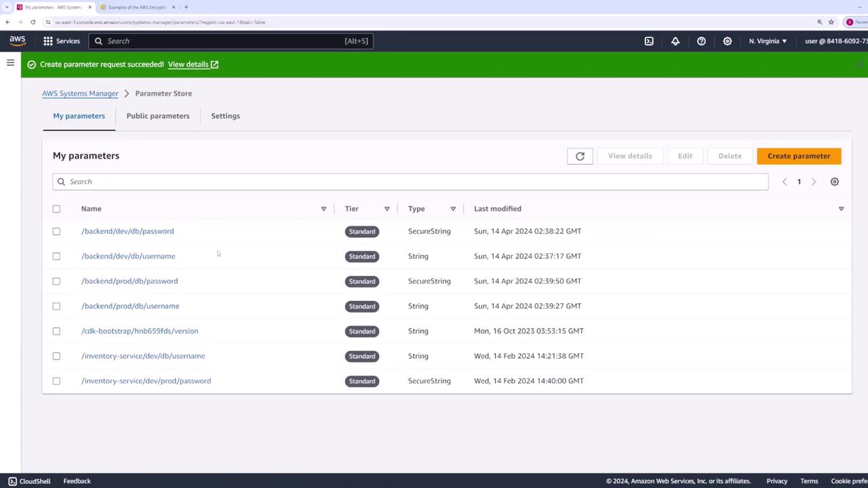
Task: Open the Feedback link in footer
Action: pyautogui.click(x=77, y=481)
